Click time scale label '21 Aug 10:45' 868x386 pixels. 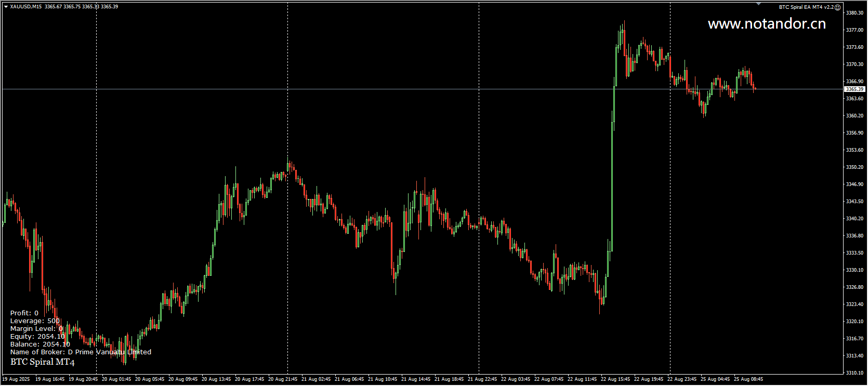383,379
